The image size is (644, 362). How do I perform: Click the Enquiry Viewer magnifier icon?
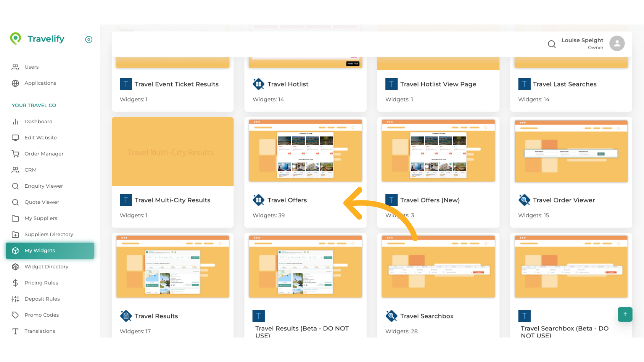point(15,186)
